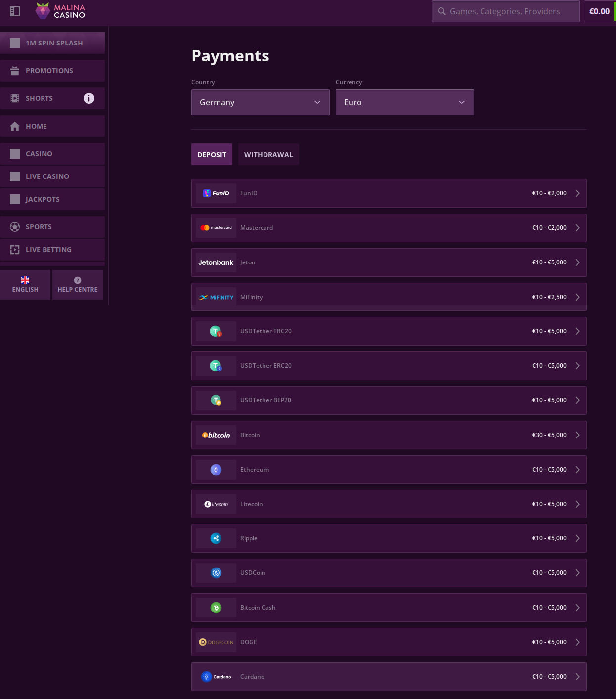The width and height of the screenshot is (616, 699).
Task: Click the Help Centre button
Action: pyautogui.click(x=78, y=285)
